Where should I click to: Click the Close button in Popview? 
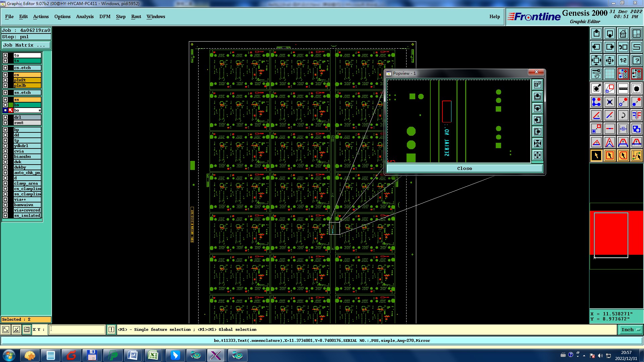click(464, 169)
